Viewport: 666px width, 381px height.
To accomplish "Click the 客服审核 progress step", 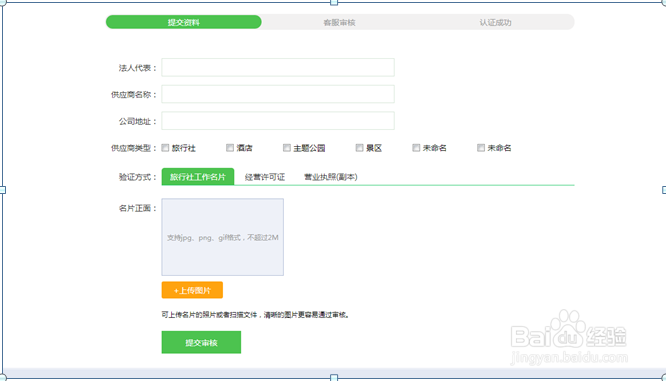I will click(339, 22).
